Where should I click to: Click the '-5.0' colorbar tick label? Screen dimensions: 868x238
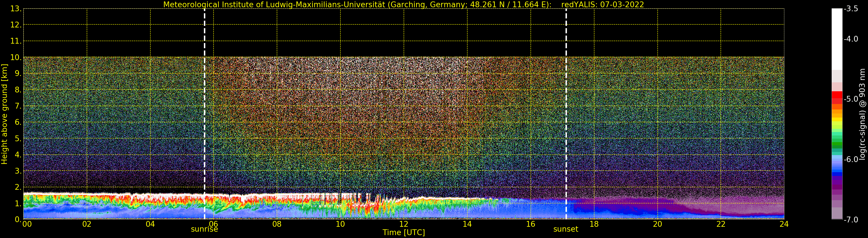(851, 99)
